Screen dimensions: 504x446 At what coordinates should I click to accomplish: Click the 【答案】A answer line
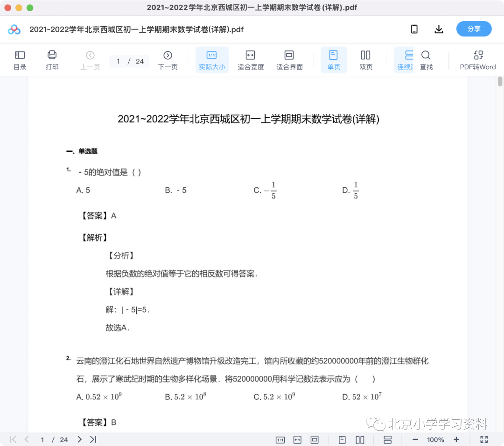coord(98,215)
